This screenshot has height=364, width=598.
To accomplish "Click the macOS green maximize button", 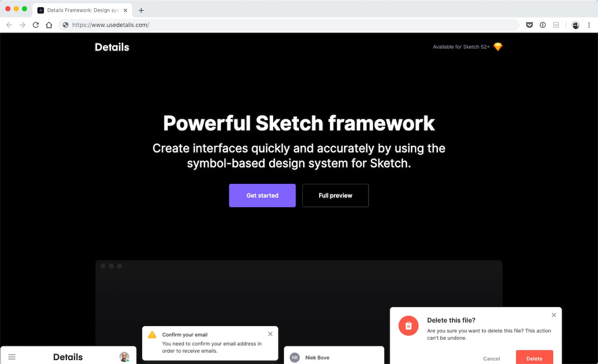I will pyautogui.click(x=24, y=9).
